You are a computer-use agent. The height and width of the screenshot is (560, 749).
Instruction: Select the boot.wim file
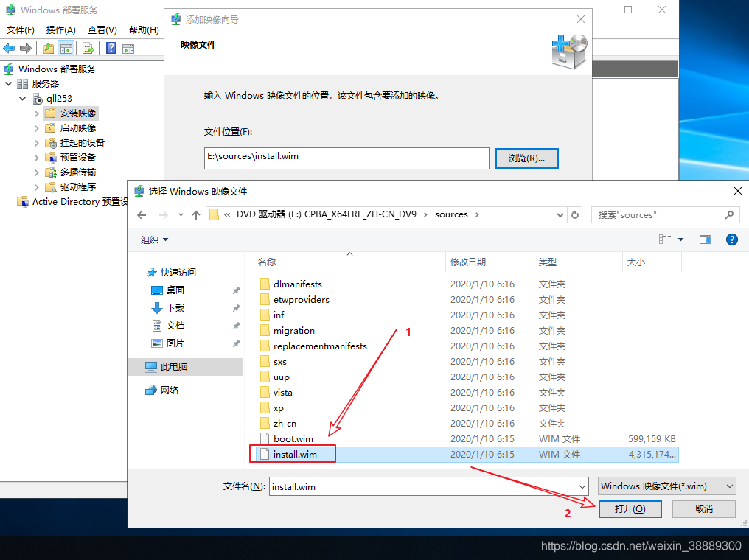293,439
